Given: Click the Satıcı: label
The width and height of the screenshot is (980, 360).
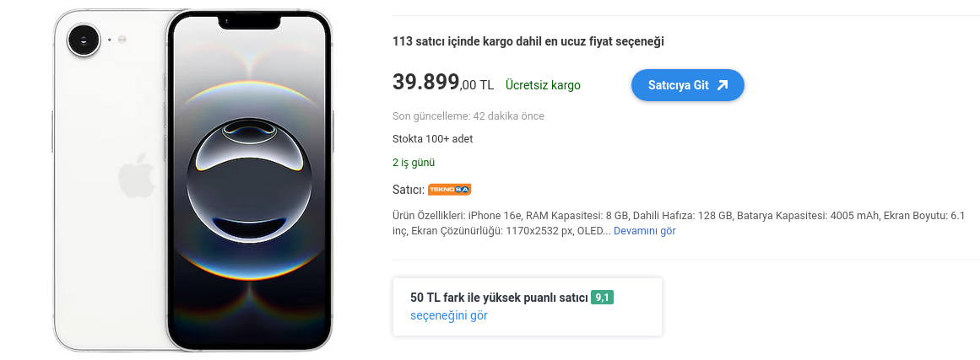Looking at the screenshot, I should [409, 190].
